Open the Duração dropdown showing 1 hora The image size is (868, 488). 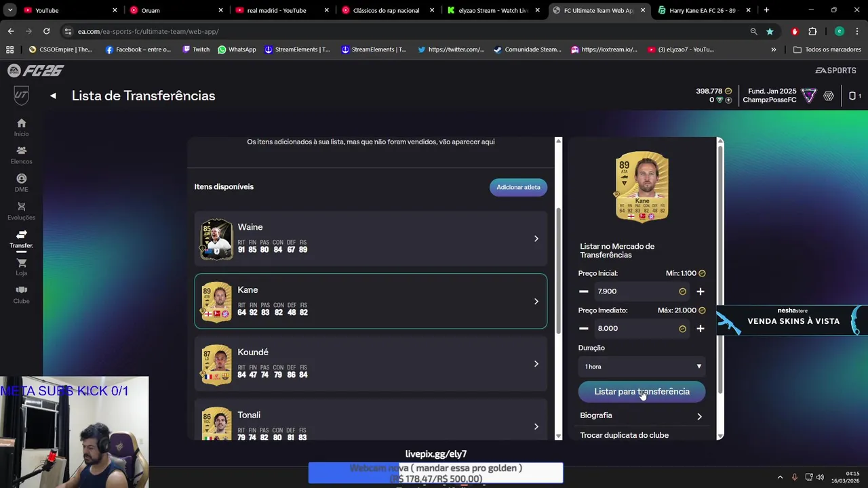coord(642,367)
